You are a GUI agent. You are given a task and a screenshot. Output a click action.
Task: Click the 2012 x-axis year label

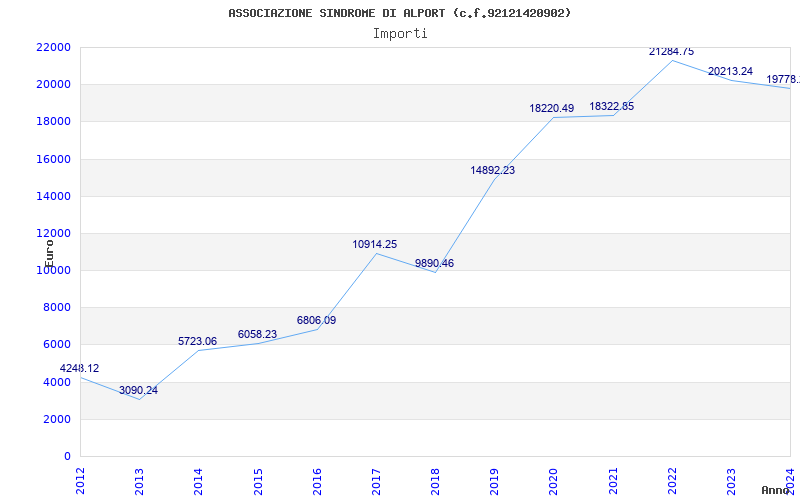pyautogui.click(x=80, y=481)
